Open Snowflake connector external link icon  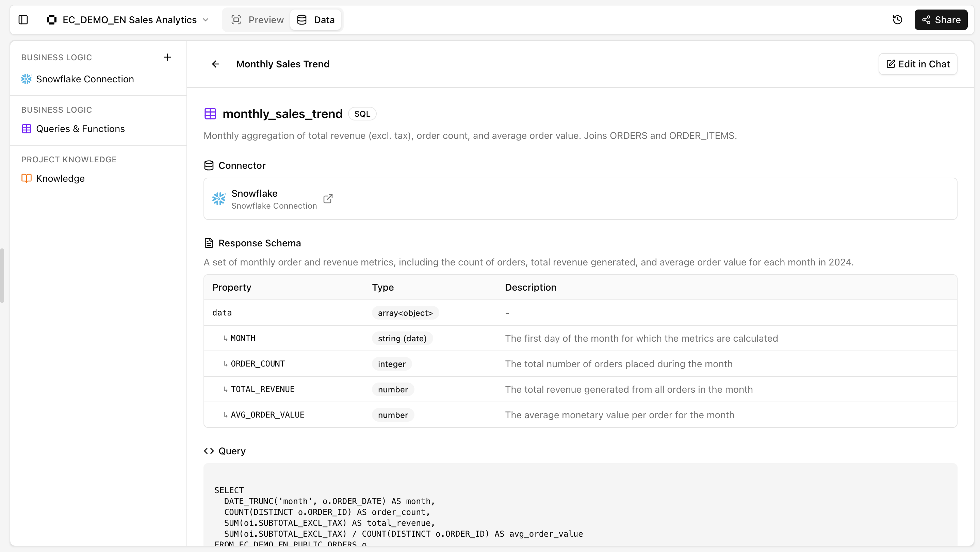[x=328, y=199]
